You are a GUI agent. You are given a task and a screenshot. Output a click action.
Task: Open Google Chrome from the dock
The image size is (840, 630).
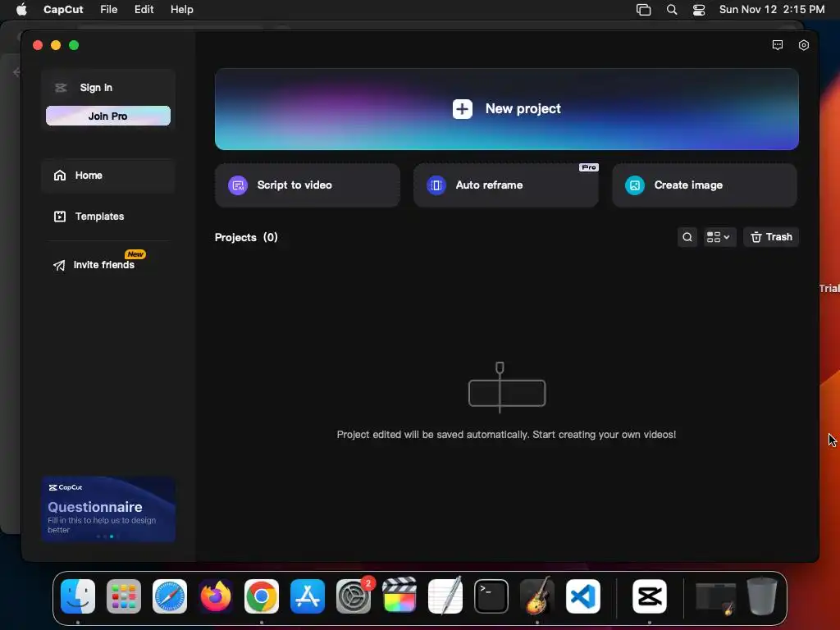point(262,596)
